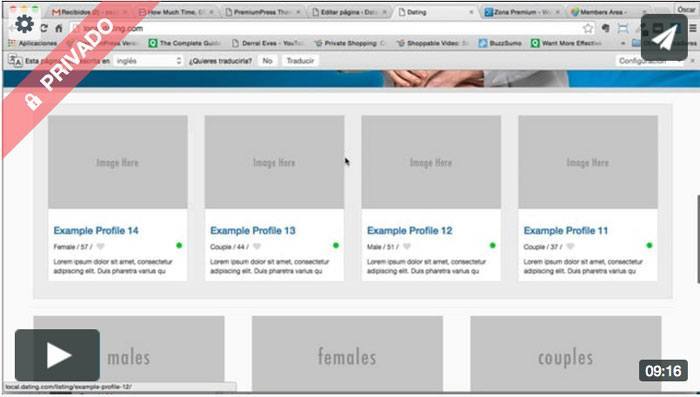The height and width of the screenshot is (397, 700).
Task: Close the Dating tab
Action: [471, 12]
